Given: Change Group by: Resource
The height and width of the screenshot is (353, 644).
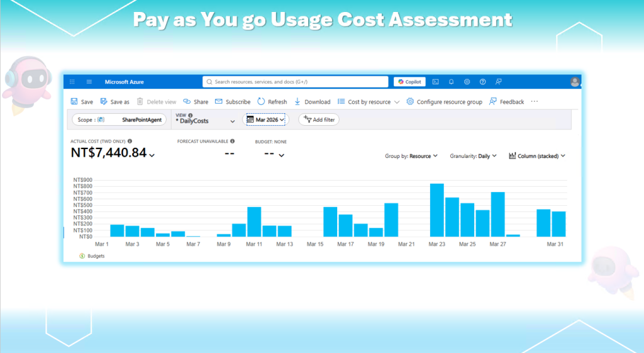Looking at the screenshot, I should click(411, 156).
